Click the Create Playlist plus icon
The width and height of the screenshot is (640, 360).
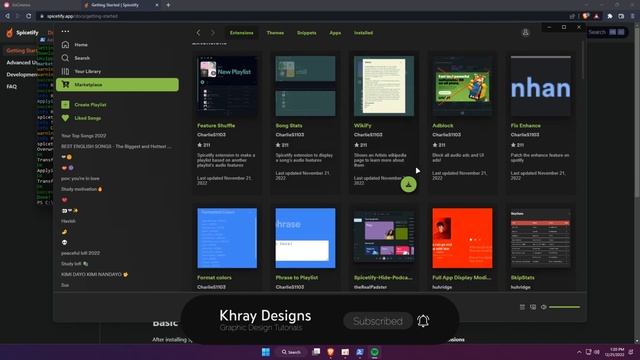pos(65,105)
